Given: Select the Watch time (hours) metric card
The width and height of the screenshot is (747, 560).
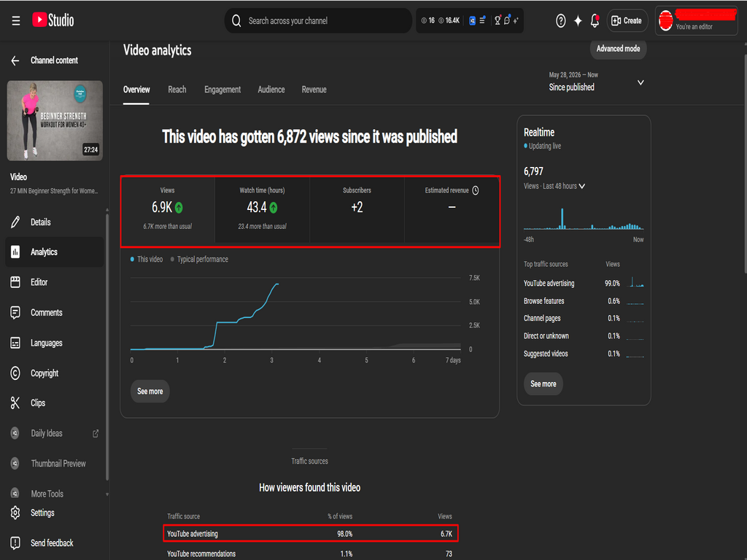Looking at the screenshot, I should pos(262,209).
